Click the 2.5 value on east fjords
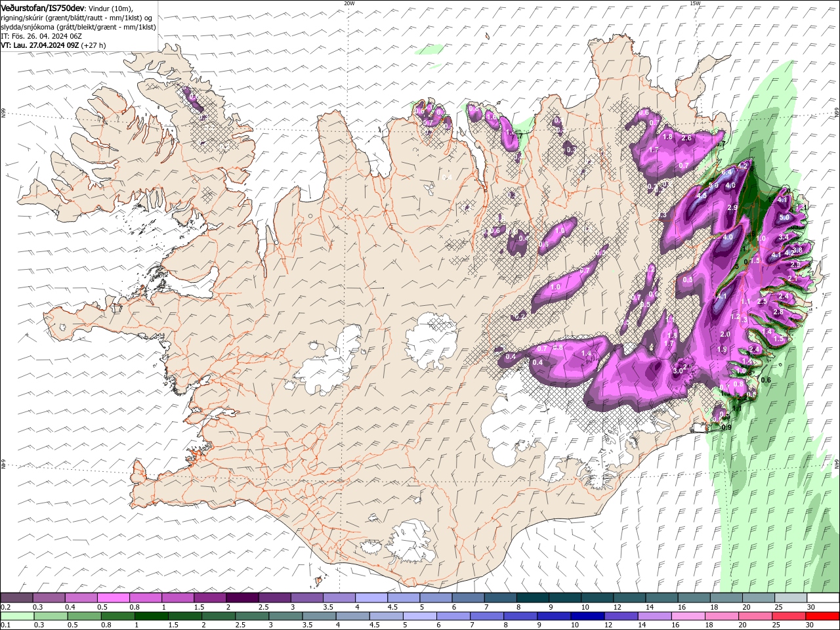The height and width of the screenshot is (630, 840). (762, 302)
